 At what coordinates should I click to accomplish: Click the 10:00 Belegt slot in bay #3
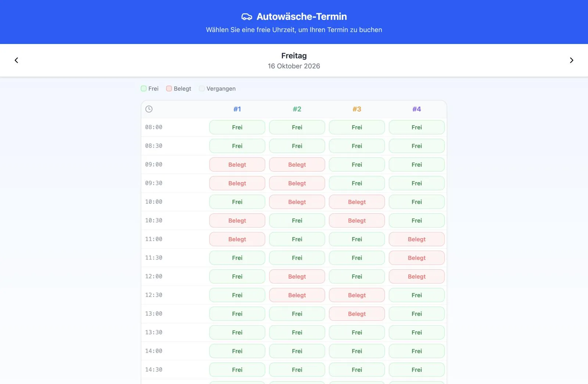click(357, 202)
